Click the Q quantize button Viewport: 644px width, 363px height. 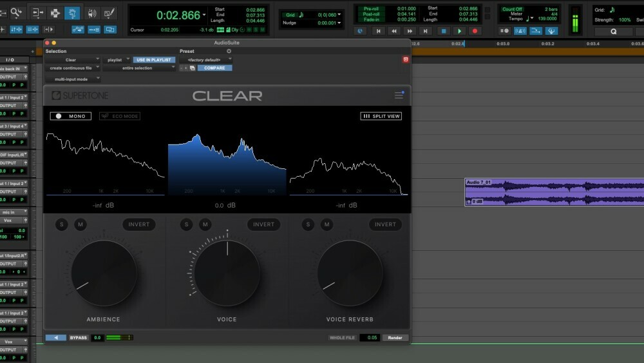(614, 31)
